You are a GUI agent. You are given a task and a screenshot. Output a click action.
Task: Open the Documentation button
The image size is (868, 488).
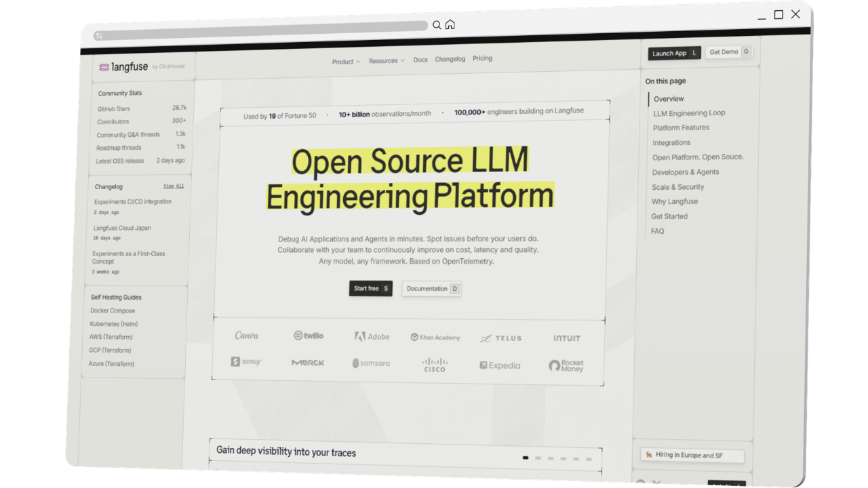click(432, 289)
